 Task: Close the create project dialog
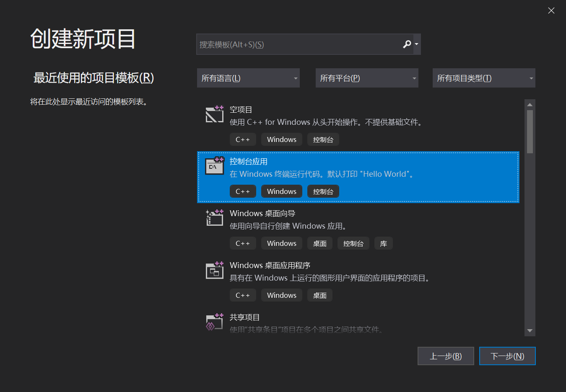[551, 10]
